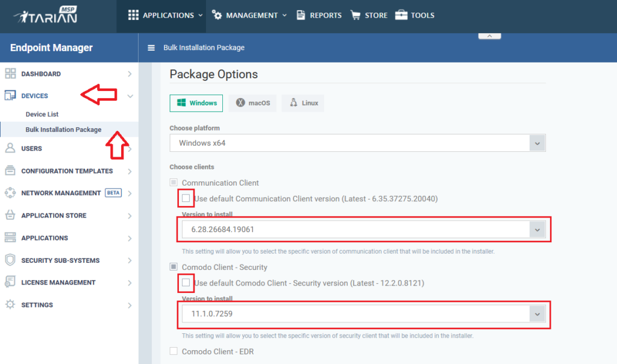
Task: Open Bulk Installation Package sidebar item
Action: 63,130
